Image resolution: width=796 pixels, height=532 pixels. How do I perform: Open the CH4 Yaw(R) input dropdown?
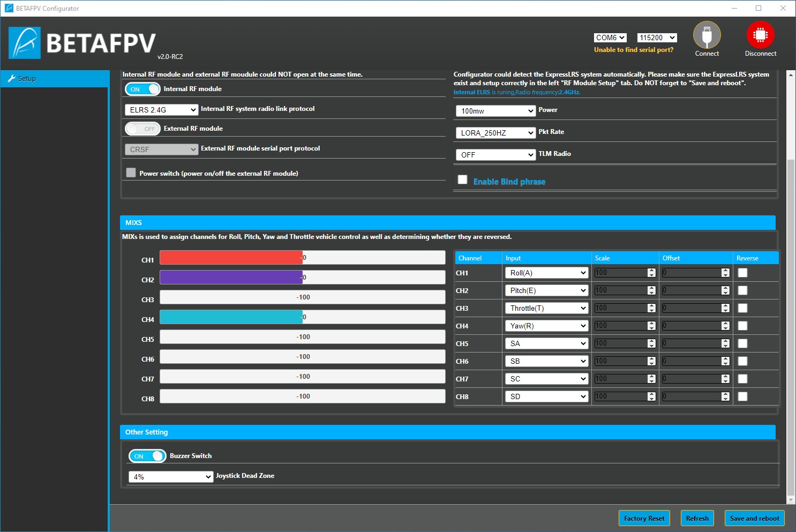coord(546,326)
